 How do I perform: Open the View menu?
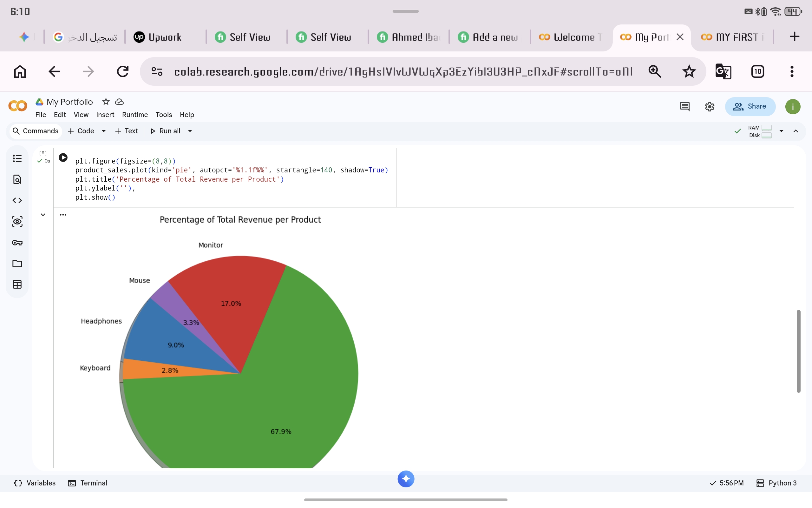[81, 115]
